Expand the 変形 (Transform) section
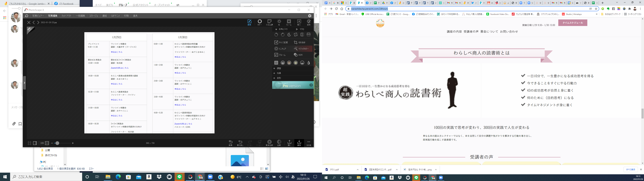Screen dimensions: 644x181 [x=279, y=78]
